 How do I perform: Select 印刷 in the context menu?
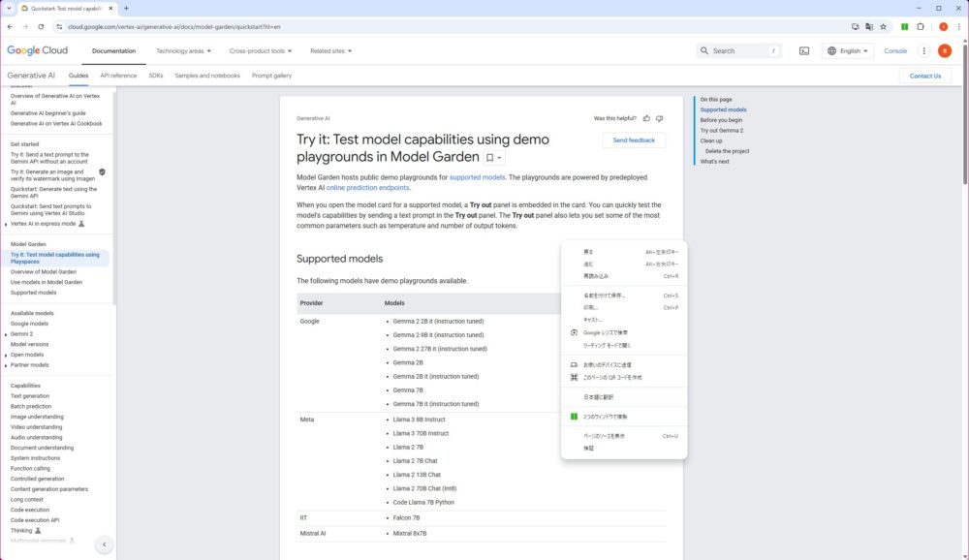tap(624, 307)
